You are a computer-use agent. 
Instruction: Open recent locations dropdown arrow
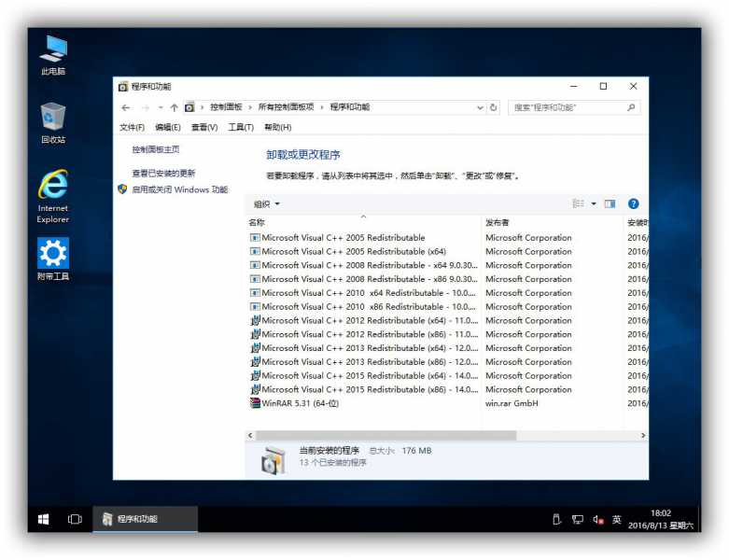click(x=161, y=108)
